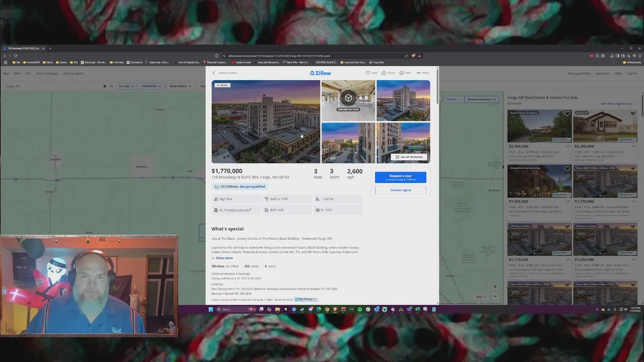Hide this listing using the Hide icon
The width and height of the screenshot is (644, 362).
coord(401,73)
